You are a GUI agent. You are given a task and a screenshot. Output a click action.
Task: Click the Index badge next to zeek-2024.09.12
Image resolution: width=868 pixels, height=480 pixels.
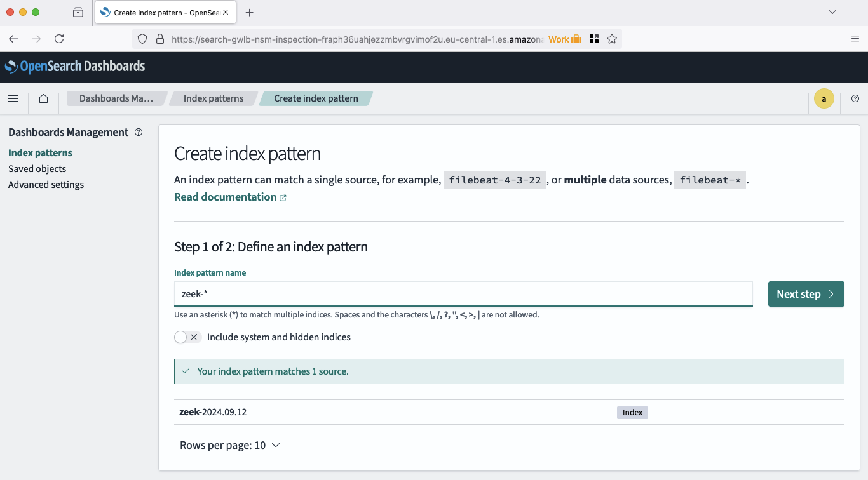pos(632,412)
